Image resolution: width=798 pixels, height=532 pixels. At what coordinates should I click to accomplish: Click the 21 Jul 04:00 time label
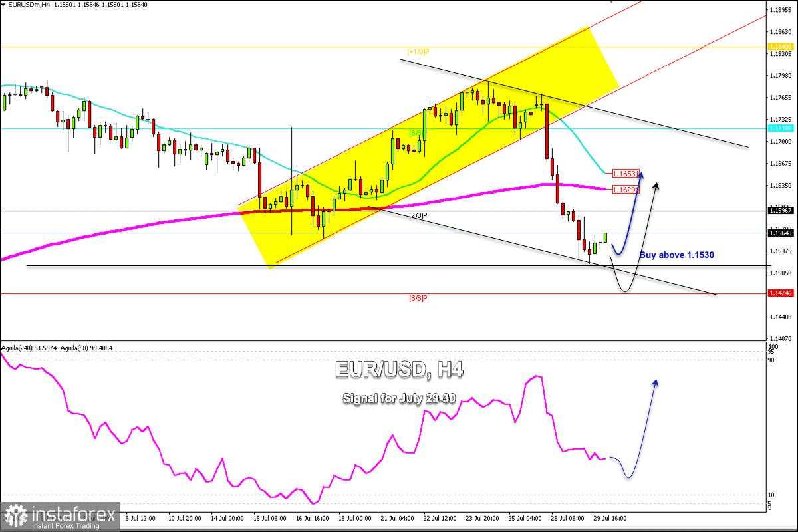(x=398, y=517)
